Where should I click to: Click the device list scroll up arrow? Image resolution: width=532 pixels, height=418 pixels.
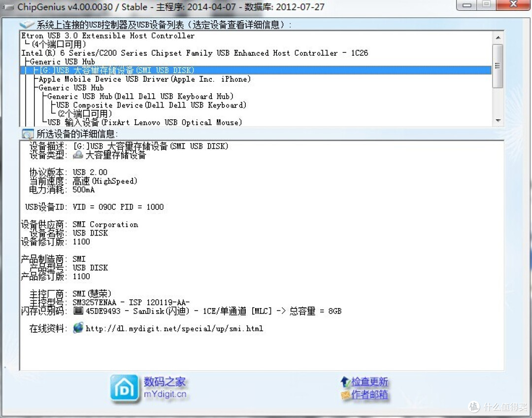[x=498, y=37]
